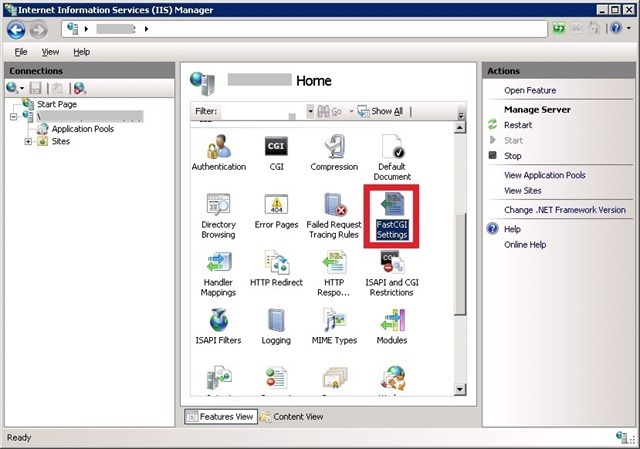Click Open Feature in Actions pane
The height and width of the screenshot is (449, 640).
530,91
